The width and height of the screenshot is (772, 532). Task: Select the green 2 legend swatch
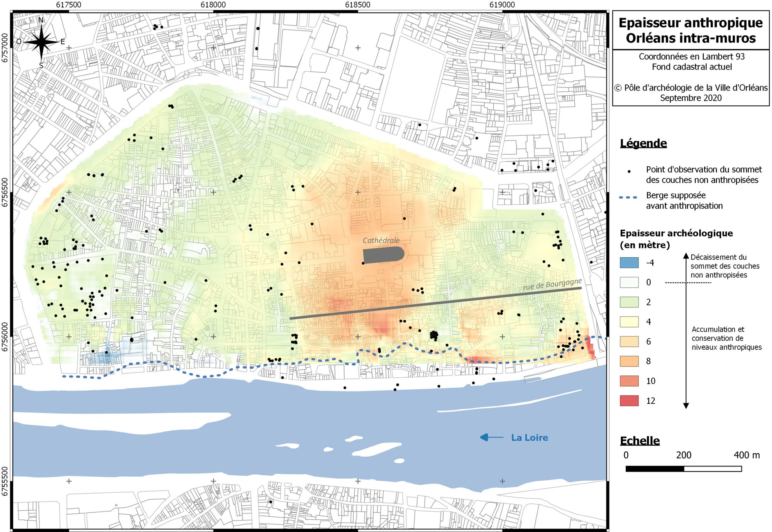pyautogui.click(x=629, y=302)
